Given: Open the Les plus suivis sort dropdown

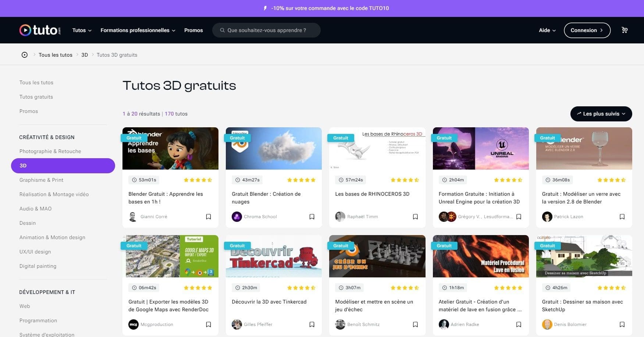Looking at the screenshot, I should point(601,114).
